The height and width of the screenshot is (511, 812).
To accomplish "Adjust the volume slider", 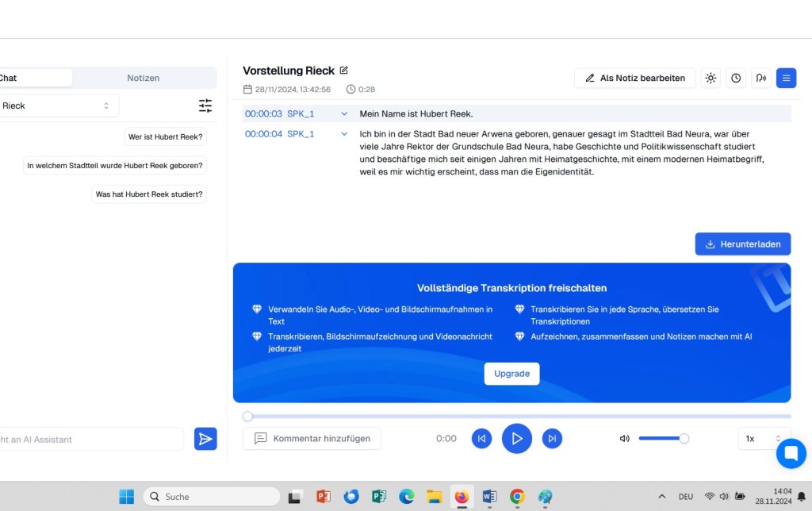I will tap(663, 438).
